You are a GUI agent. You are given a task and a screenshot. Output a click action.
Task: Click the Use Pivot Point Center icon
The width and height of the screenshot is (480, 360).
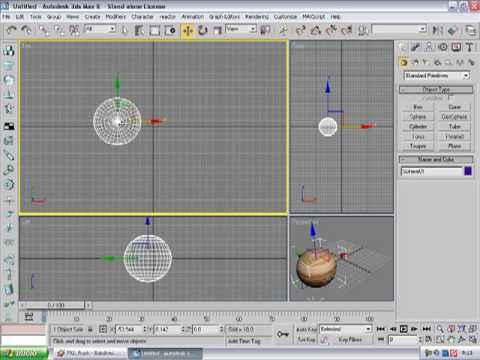265,30
